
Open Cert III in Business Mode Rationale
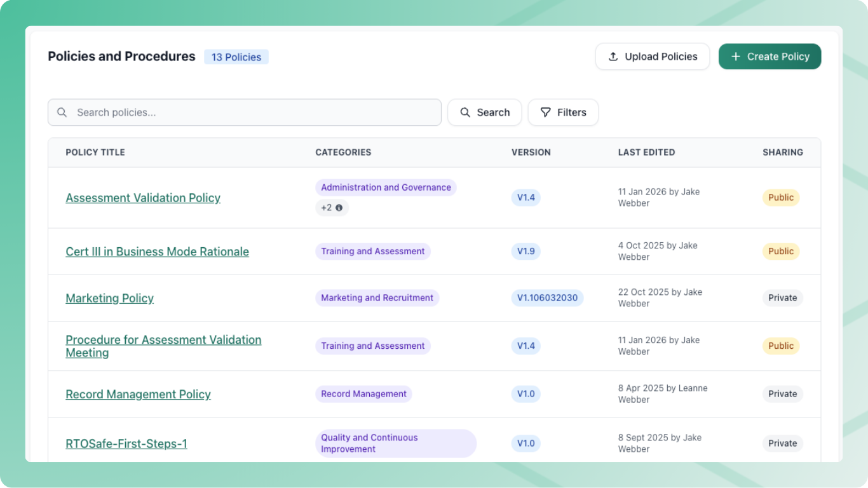tap(157, 252)
